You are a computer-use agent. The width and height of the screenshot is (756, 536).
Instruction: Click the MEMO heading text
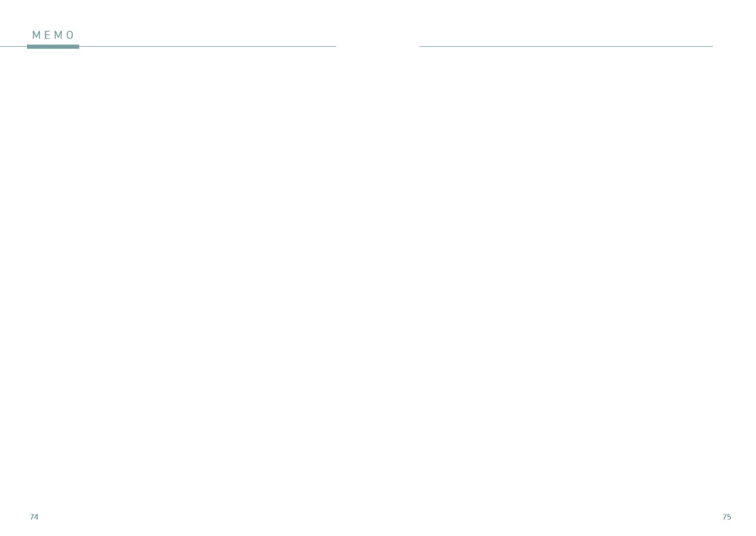point(53,35)
